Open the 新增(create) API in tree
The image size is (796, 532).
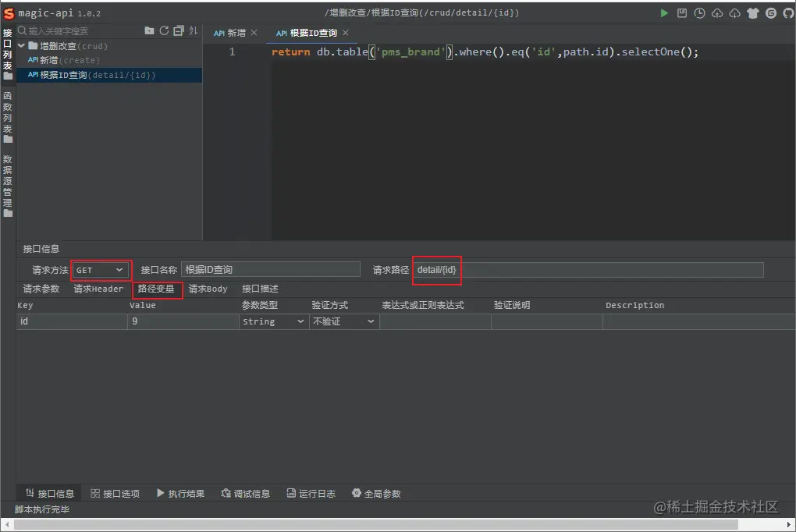pos(64,60)
